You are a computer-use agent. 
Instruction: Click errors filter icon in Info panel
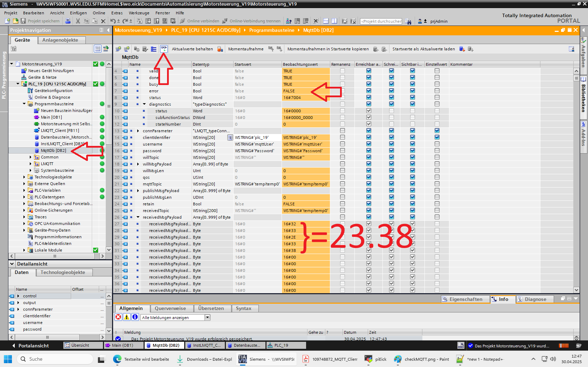[x=118, y=317]
